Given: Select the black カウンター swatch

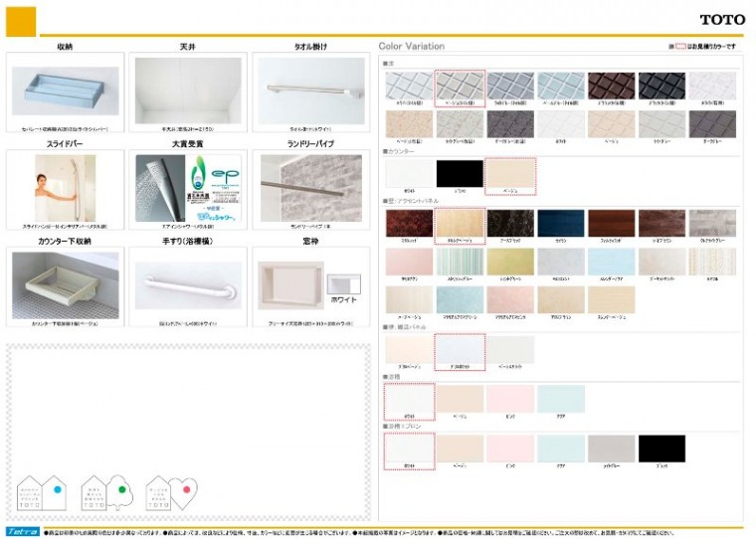Looking at the screenshot, I should click(460, 174).
